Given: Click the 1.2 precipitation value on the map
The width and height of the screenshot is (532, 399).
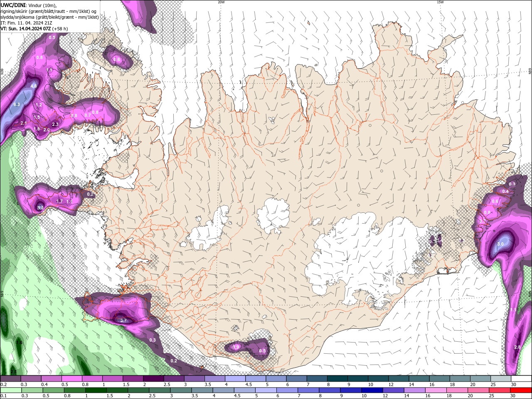Looking at the screenshot, I should click(x=39, y=105).
